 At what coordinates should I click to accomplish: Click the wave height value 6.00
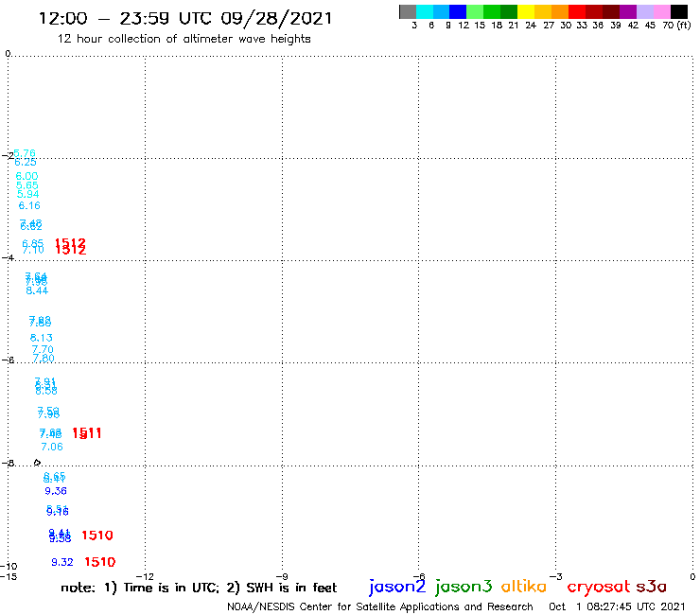click(x=26, y=176)
